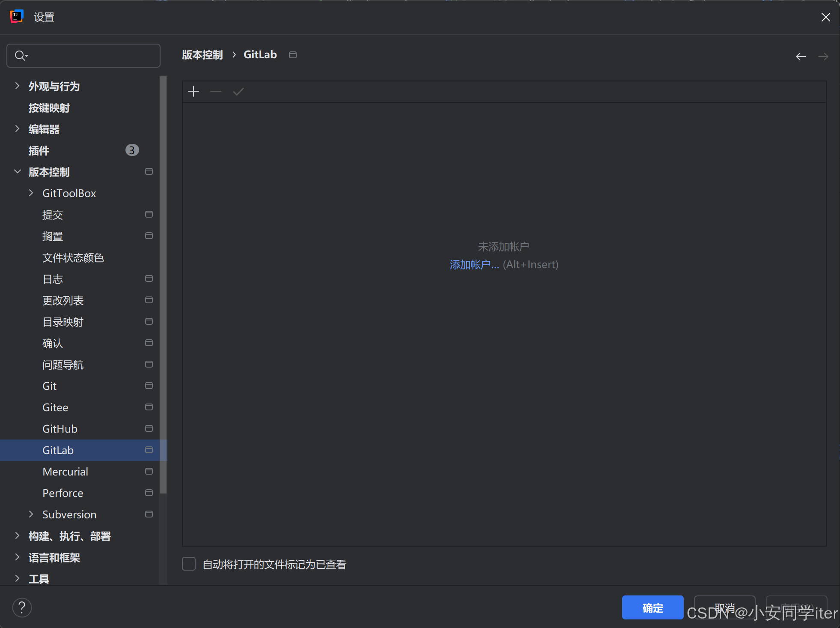The height and width of the screenshot is (628, 840).
Task: Click the help question mark icon
Action: point(22,607)
